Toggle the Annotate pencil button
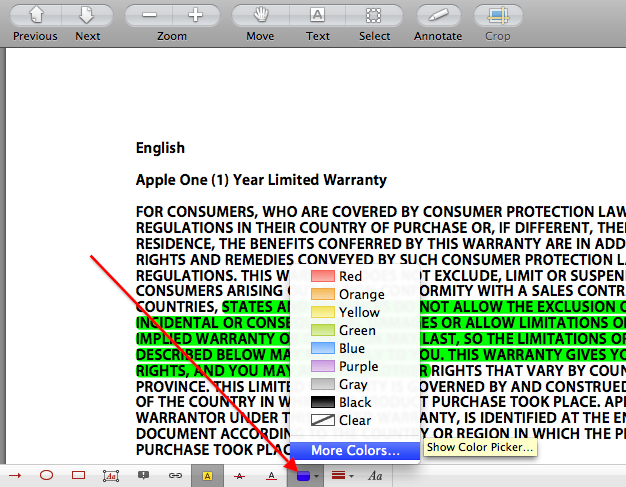 (438, 16)
